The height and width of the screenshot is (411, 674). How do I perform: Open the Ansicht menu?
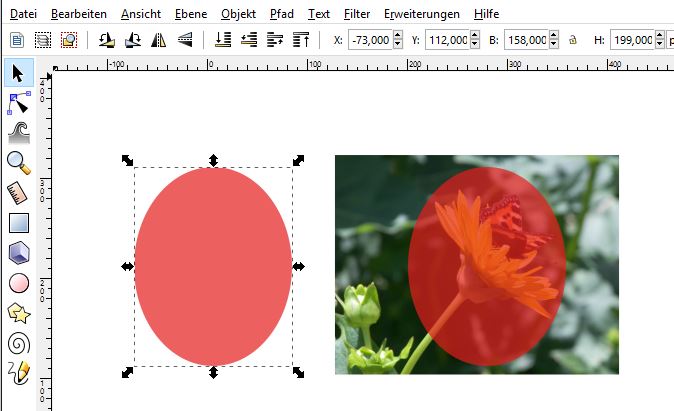click(141, 14)
